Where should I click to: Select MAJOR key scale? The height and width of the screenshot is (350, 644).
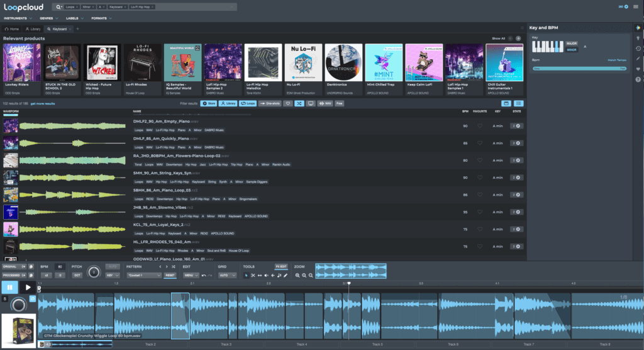(571, 43)
